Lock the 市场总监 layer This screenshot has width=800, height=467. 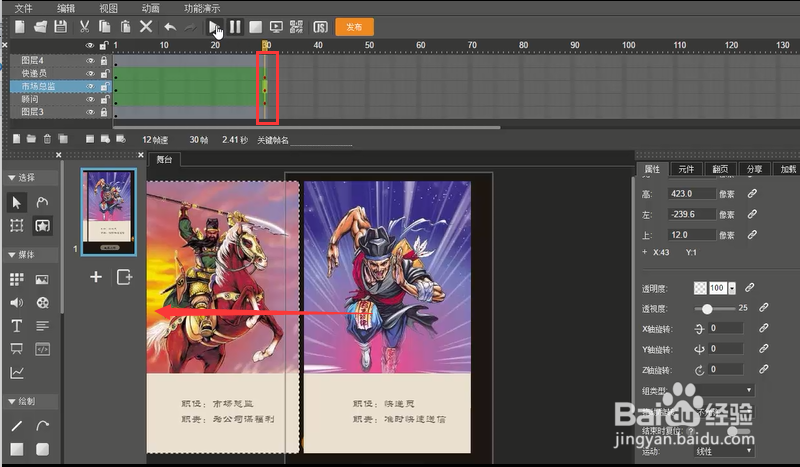pos(104,86)
